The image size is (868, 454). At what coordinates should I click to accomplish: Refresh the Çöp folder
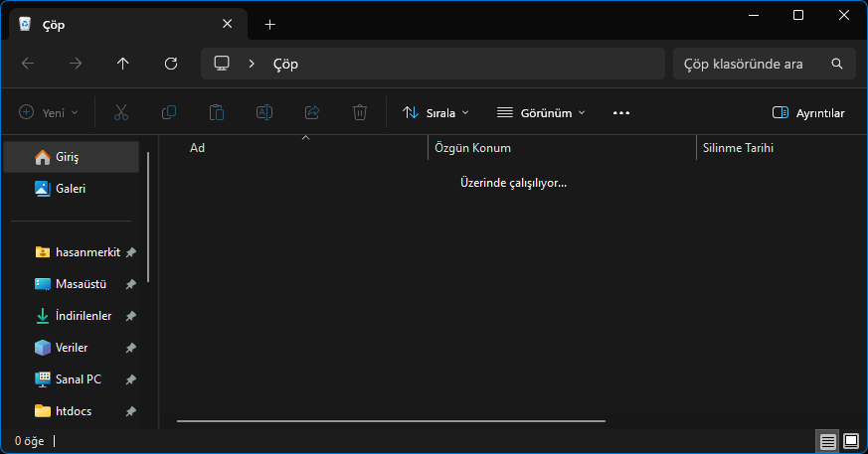click(x=171, y=64)
